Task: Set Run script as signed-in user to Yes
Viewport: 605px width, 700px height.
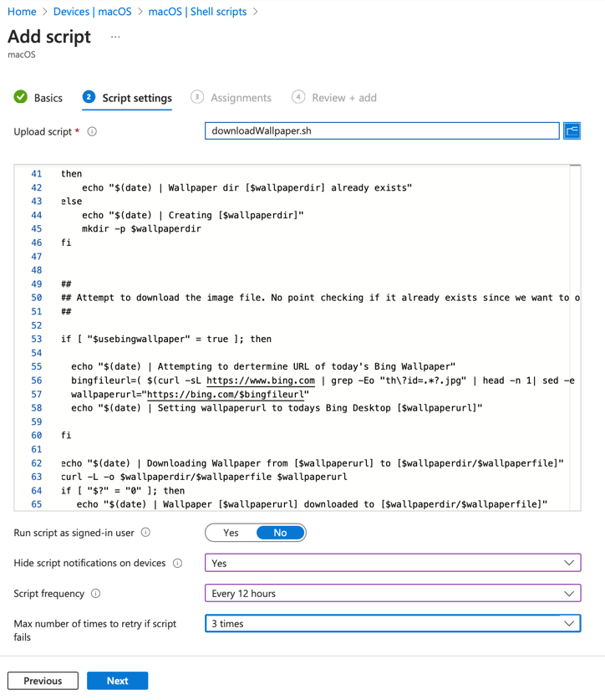Action: 231,533
